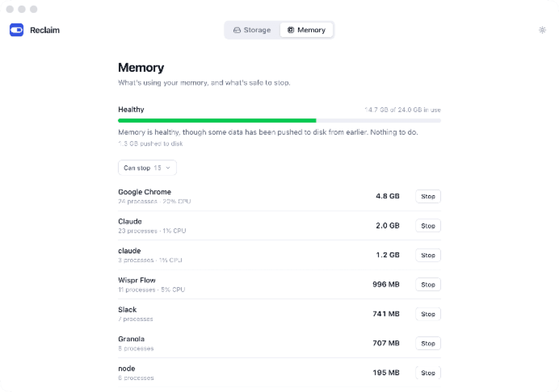
Task: Click the 996 MB memory value
Action: tap(386, 284)
